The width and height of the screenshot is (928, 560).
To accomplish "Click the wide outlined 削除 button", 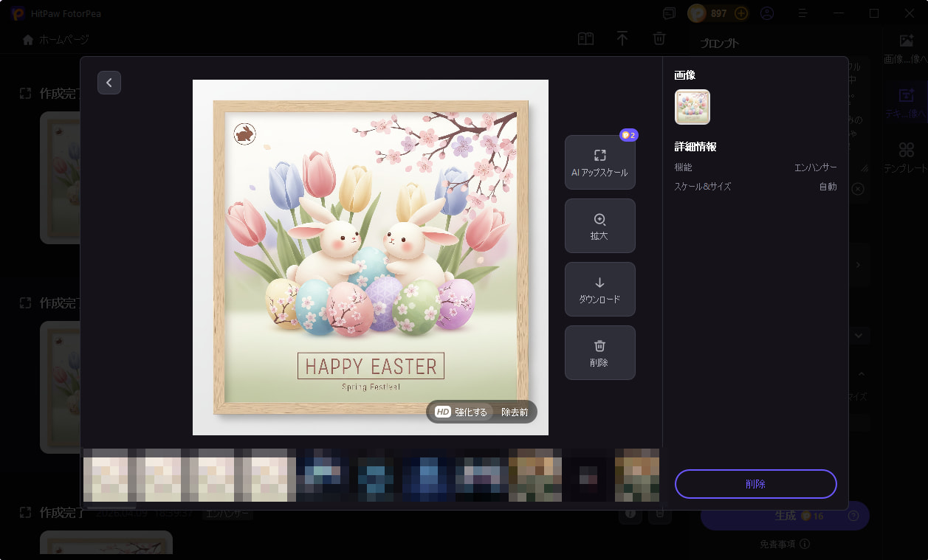I will click(x=755, y=484).
